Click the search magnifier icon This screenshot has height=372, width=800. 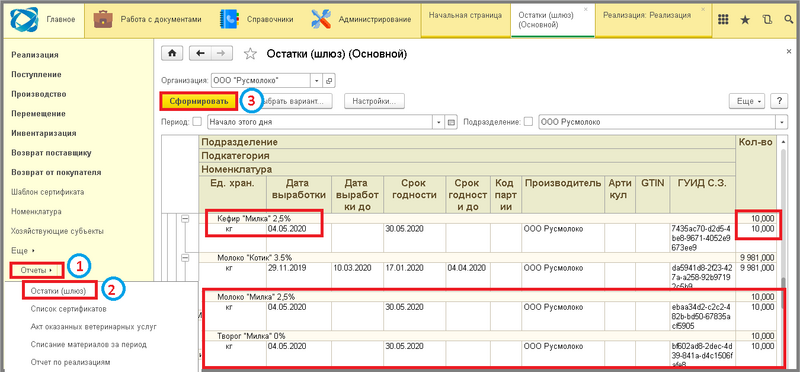[x=789, y=19]
